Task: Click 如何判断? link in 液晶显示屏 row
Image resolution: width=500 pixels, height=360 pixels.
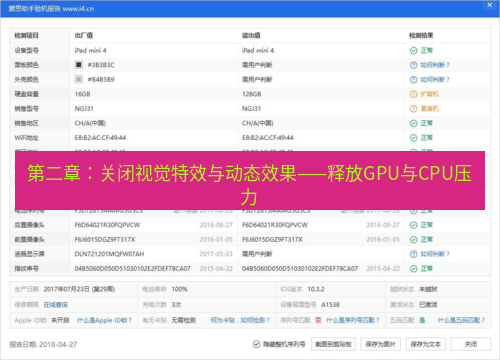Action: [435, 254]
